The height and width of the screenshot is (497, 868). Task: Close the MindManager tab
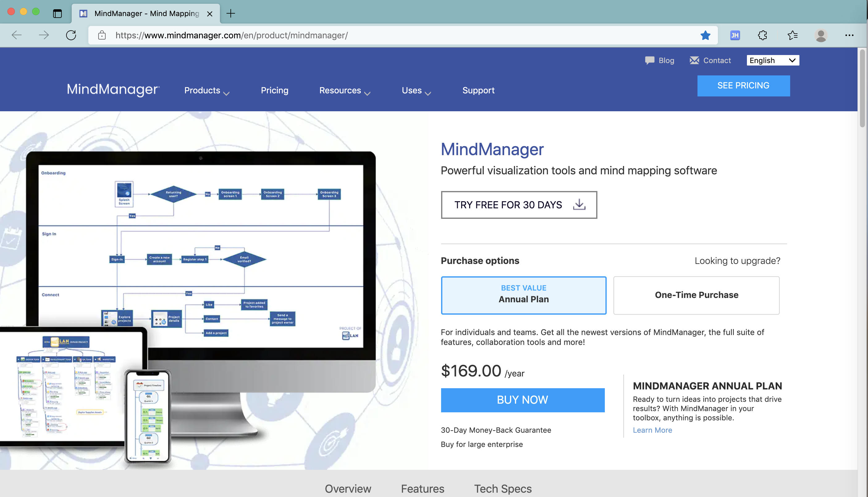click(x=210, y=14)
